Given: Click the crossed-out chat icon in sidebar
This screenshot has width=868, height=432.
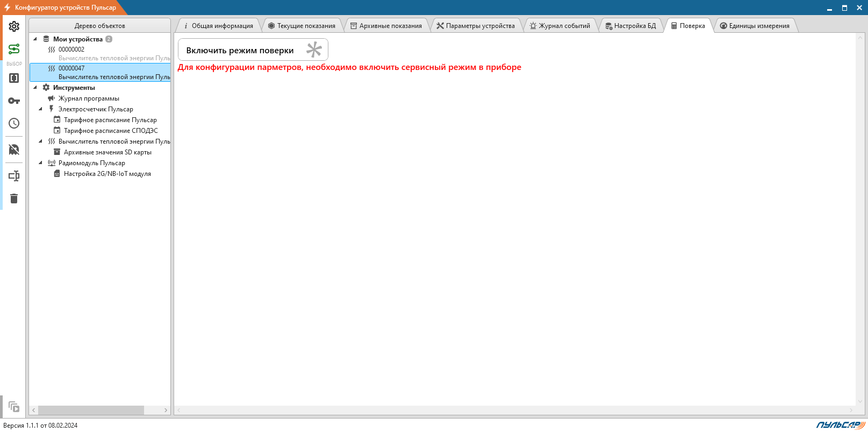Looking at the screenshot, I should pos(14,150).
